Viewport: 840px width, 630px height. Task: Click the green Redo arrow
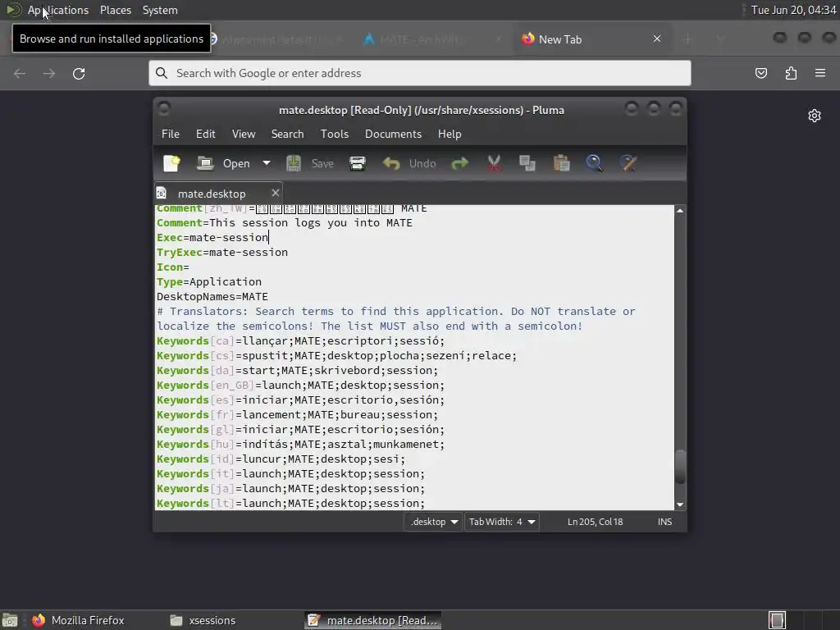459,163
